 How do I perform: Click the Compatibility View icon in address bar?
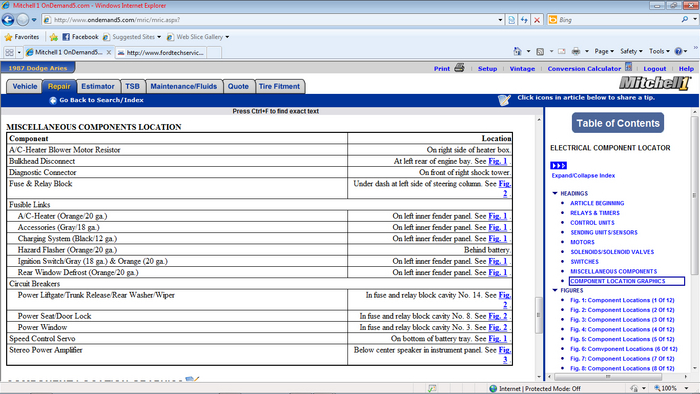pos(512,20)
